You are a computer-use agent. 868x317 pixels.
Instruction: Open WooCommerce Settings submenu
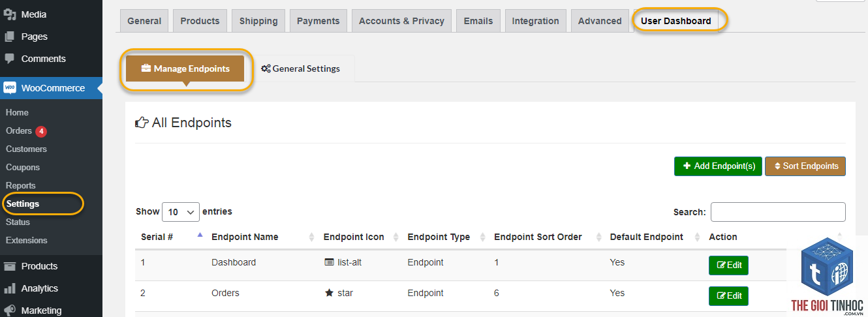pos(23,204)
